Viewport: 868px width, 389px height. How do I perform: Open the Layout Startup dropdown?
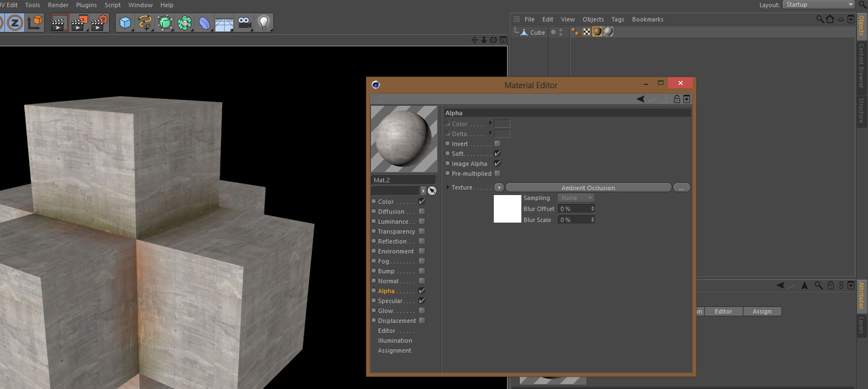pos(818,5)
